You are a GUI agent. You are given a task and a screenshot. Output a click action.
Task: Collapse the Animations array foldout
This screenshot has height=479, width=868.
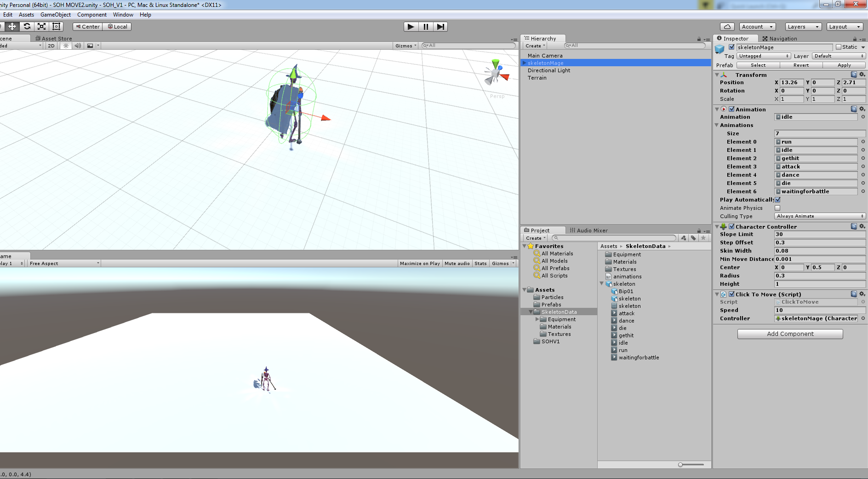pyautogui.click(x=717, y=125)
